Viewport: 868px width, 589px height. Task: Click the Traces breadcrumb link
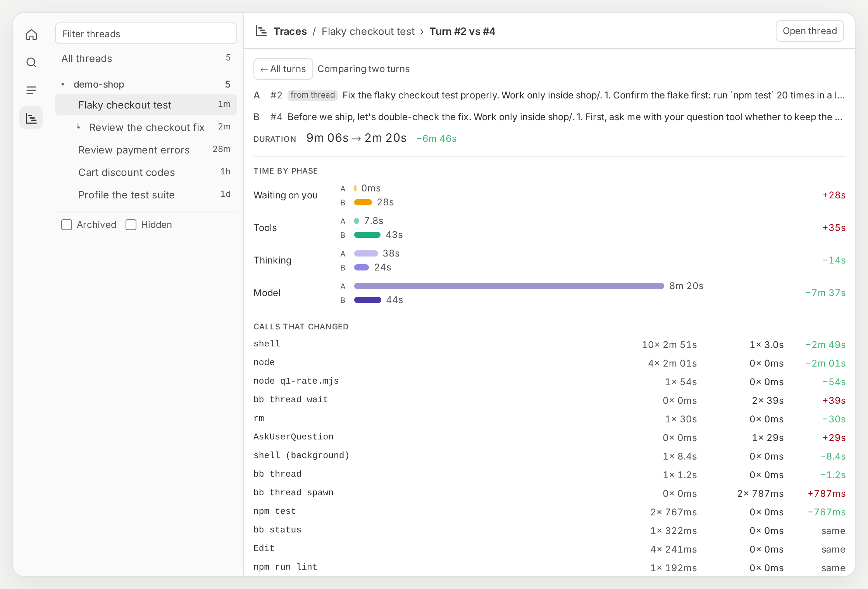(290, 31)
